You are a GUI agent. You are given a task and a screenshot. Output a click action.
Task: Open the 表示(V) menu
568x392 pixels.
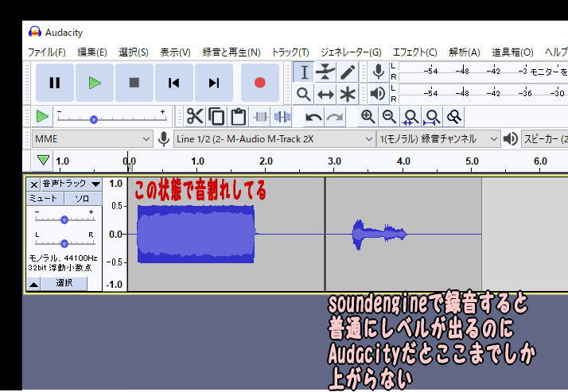(175, 52)
